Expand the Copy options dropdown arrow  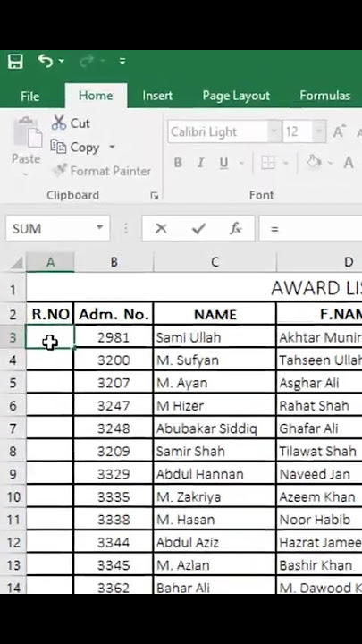(x=112, y=147)
